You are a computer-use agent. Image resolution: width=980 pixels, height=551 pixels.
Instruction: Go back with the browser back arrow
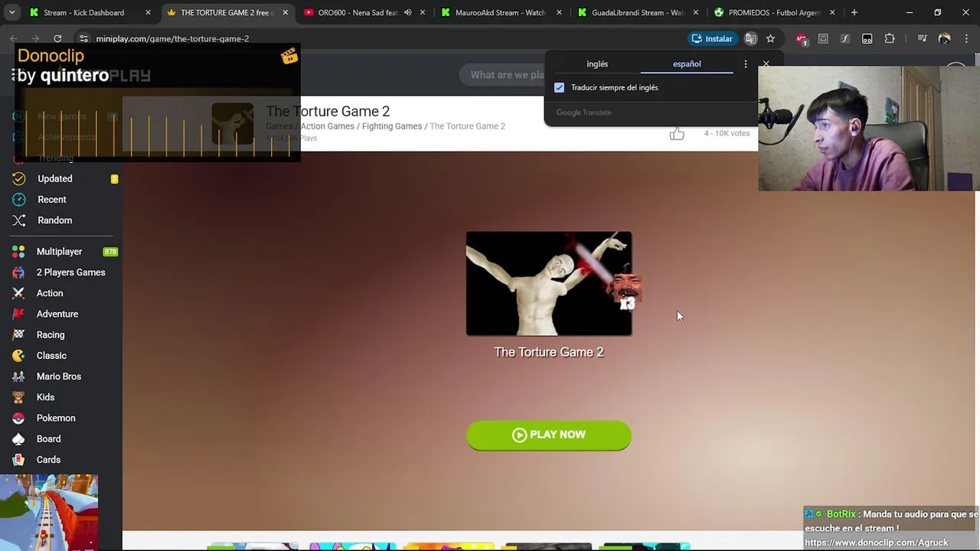pos(14,38)
